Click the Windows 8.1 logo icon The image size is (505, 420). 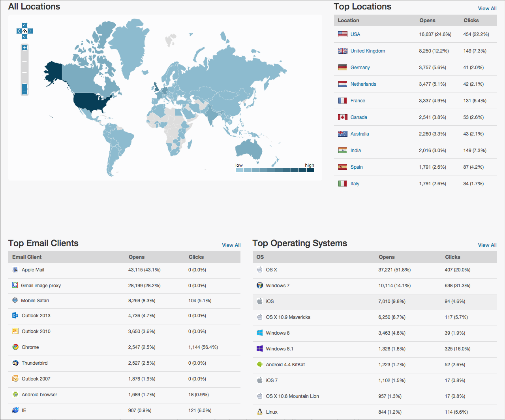pos(260,348)
